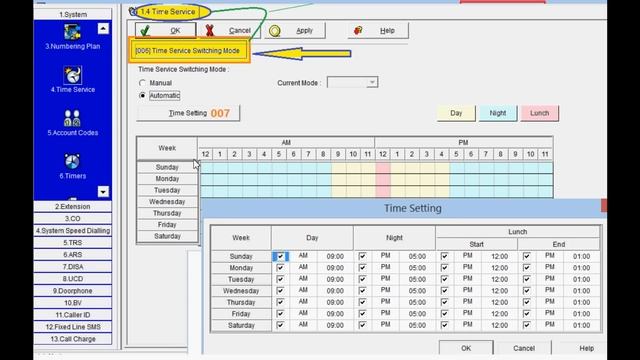Click Thursday row header in Time Setting table
The width and height of the screenshot is (640, 360).
[x=241, y=302]
